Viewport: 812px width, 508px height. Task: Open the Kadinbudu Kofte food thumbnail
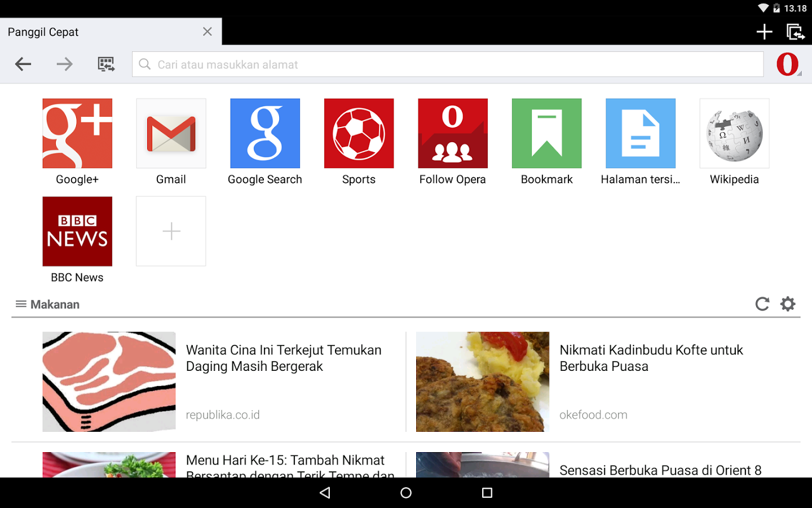click(x=483, y=382)
